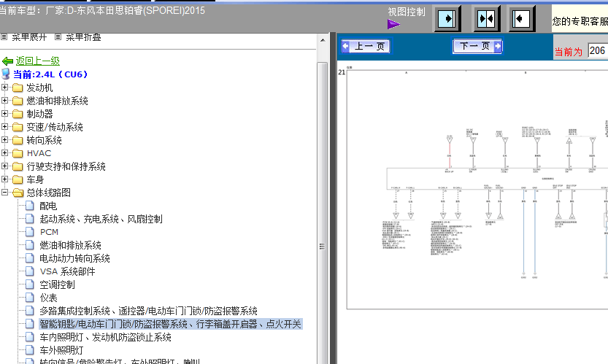Click 菜单折叠 to collapse menus

pyautogui.click(x=83, y=37)
